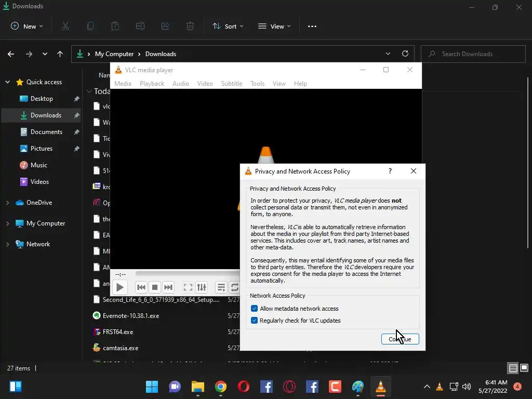
Task: Go back in File Explorer
Action: pos(11,54)
